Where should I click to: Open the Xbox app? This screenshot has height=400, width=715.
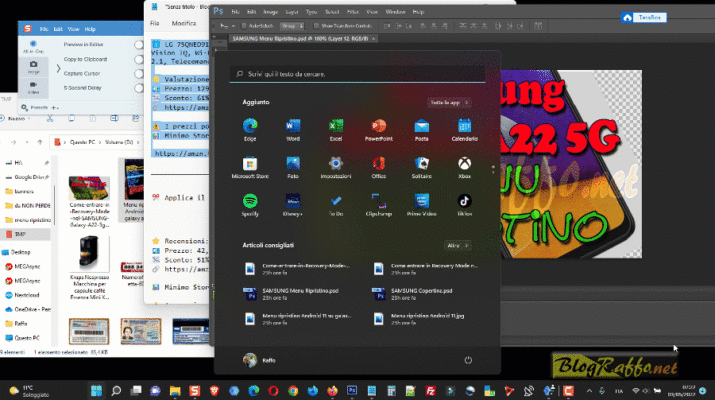(x=464, y=167)
